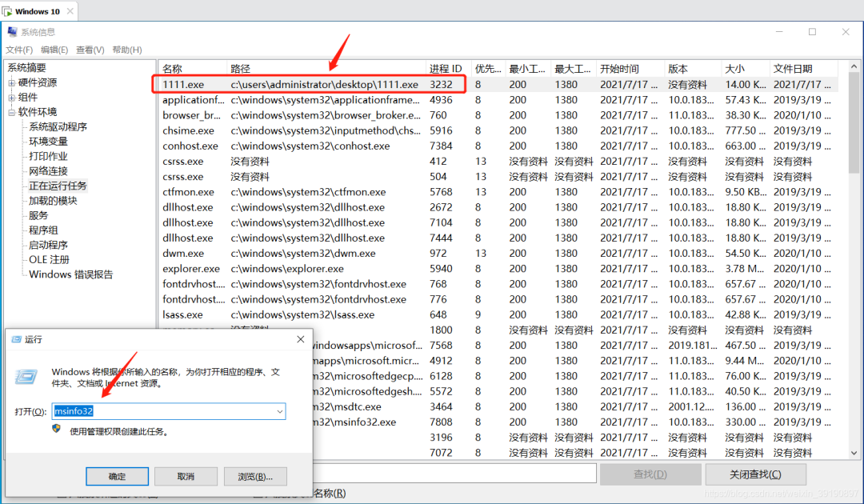Click the scrollbar down arrow in task list
Screen dimensions: 864x504
[x=854, y=453]
